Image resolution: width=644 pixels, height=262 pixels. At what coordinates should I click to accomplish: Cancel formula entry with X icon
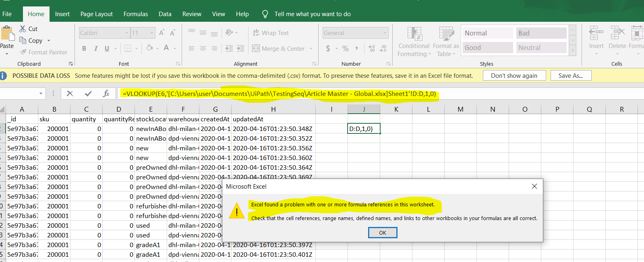coord(70,94)
